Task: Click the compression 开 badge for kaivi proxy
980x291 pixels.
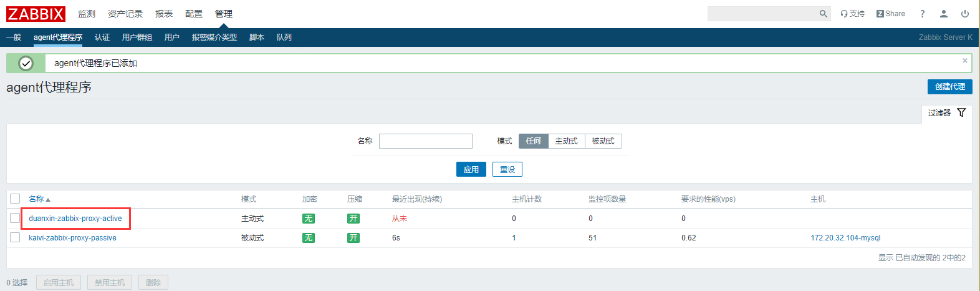Action: point(353,238)
